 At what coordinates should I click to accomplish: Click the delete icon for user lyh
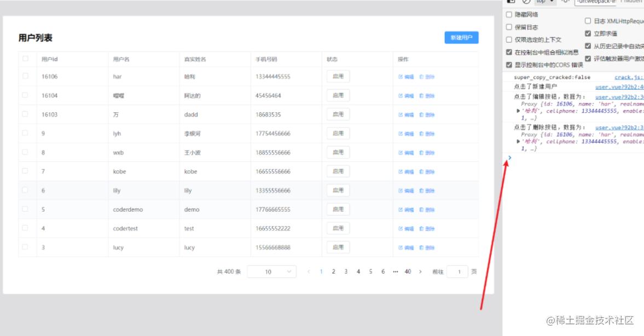pos(427,134)
